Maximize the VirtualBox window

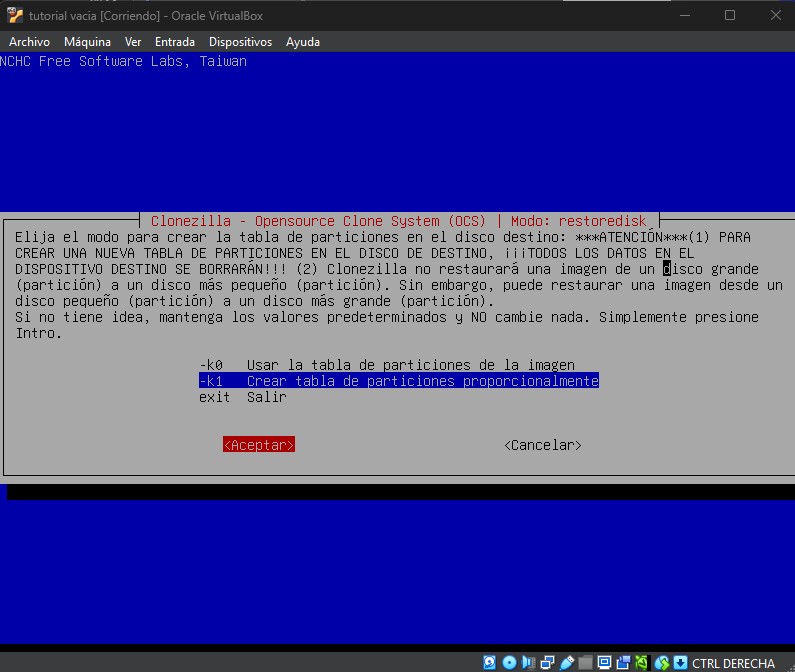click(730, 15)
